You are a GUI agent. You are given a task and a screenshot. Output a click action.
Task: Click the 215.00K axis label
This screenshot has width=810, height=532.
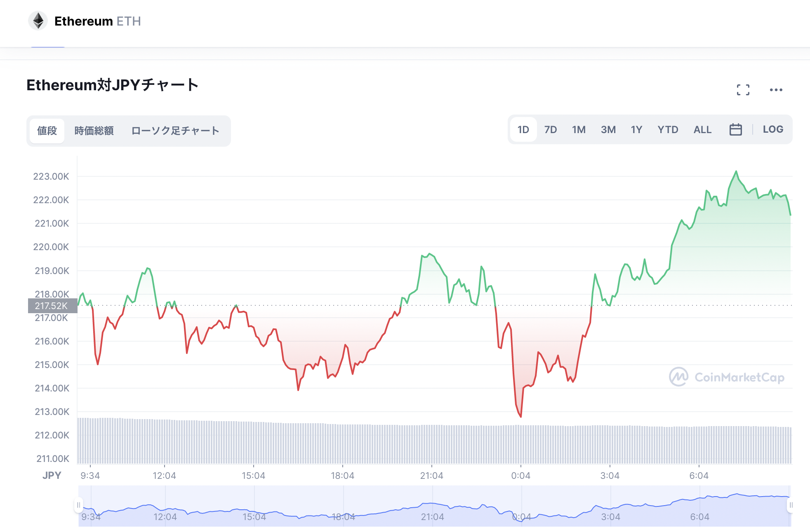pyautogui.click(x=52, y=365)
